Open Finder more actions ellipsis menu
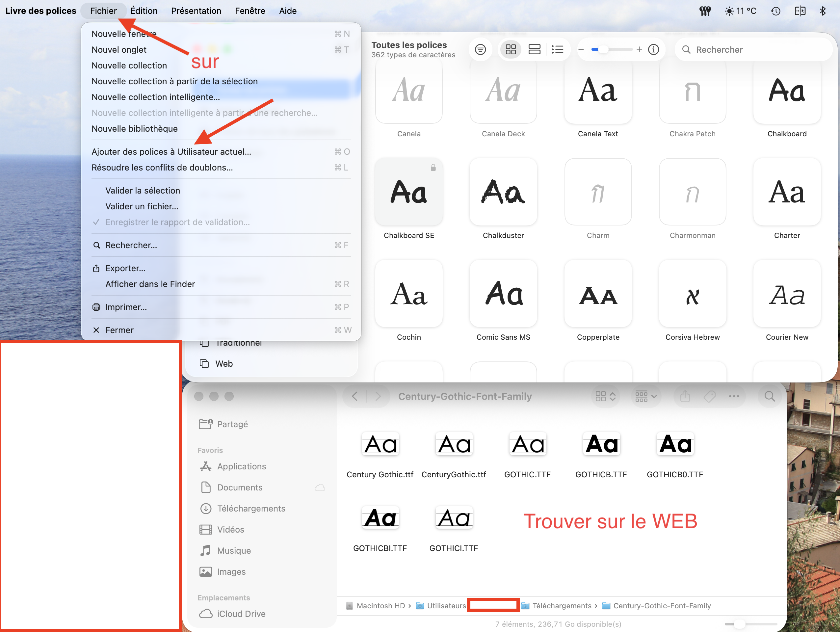The height and width of the screenshot is (632, 840). tap(734, 396)
